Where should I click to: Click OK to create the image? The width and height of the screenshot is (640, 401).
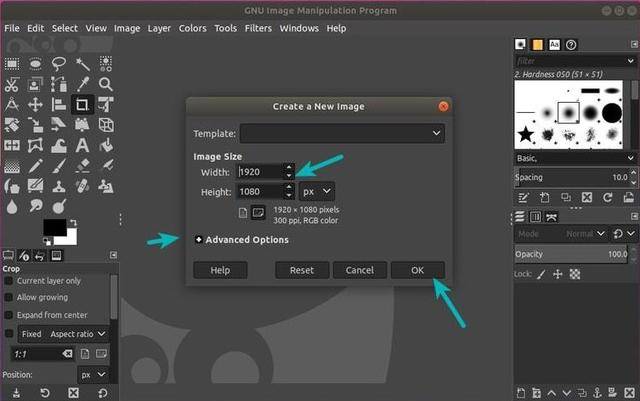(417, 270)
